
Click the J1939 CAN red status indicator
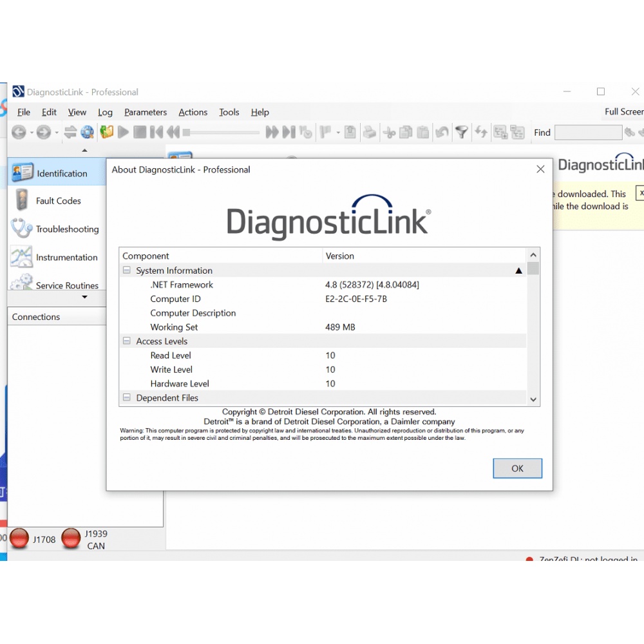[x=71, y=538]
